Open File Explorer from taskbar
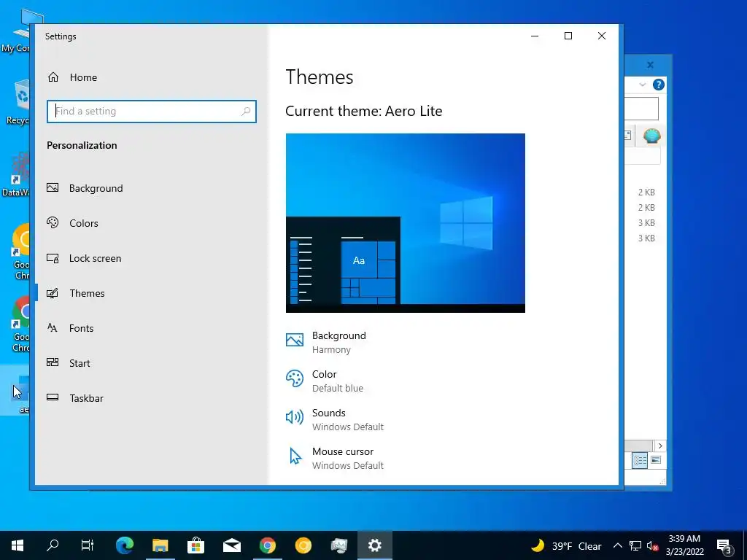Image resolution: width=747 pixels, height=560 pixels. [x=160, y=545]
